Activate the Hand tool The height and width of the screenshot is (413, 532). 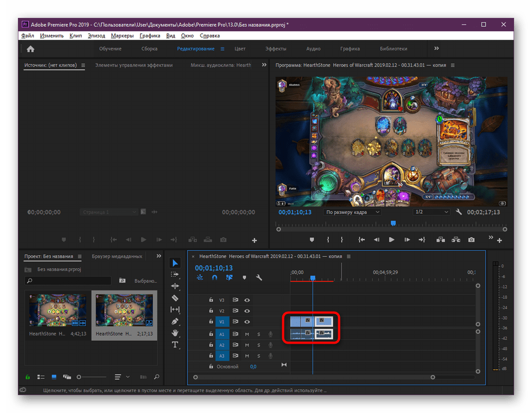[x=175, y=333]
